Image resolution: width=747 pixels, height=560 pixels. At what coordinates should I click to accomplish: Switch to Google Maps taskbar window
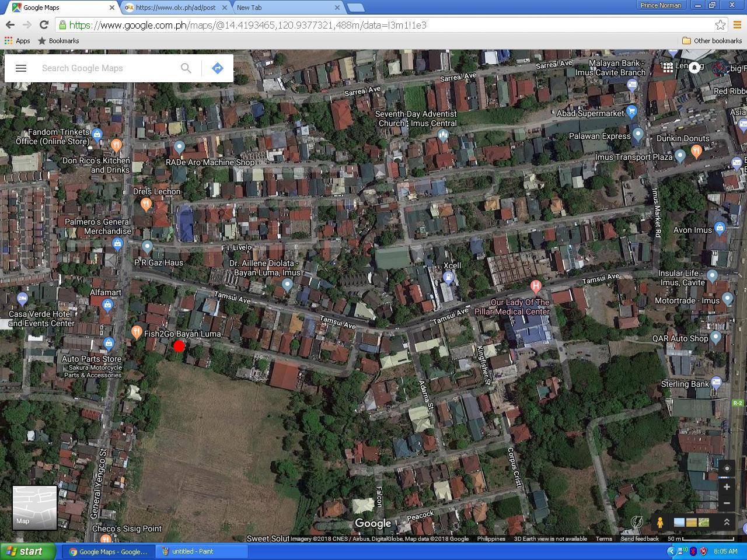[109, 551]
